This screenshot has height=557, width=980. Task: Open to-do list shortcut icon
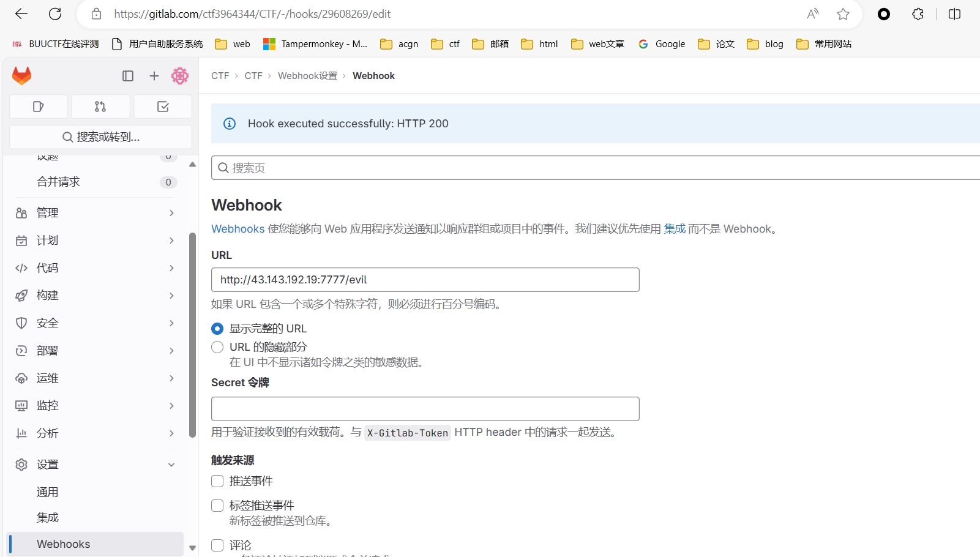[x=163, y=107]
